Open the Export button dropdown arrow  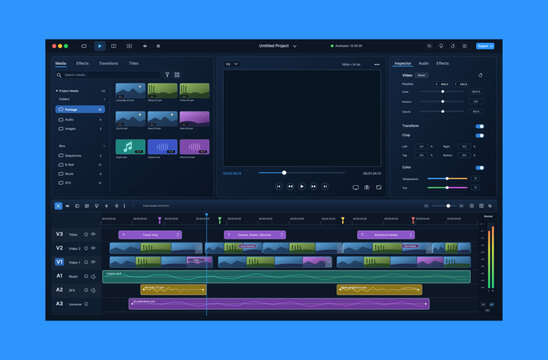[x=491, y=46]
